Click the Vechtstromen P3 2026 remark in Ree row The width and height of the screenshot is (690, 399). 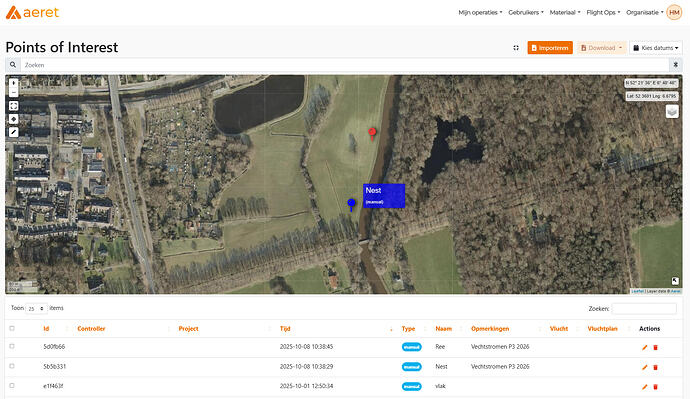pyautogui.click(x=500, y=347)
